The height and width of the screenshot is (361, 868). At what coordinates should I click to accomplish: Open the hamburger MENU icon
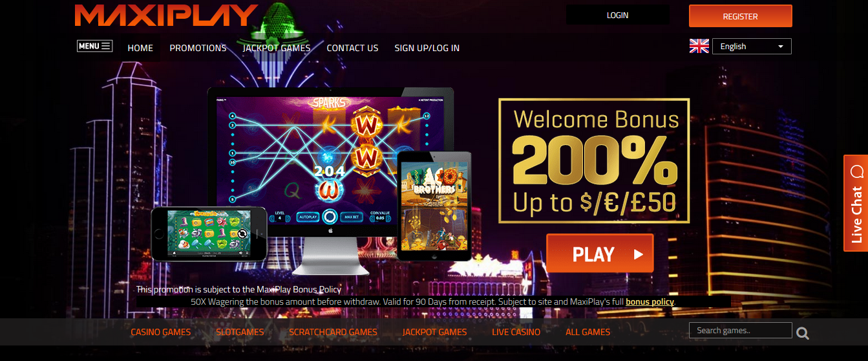point(94,46)
